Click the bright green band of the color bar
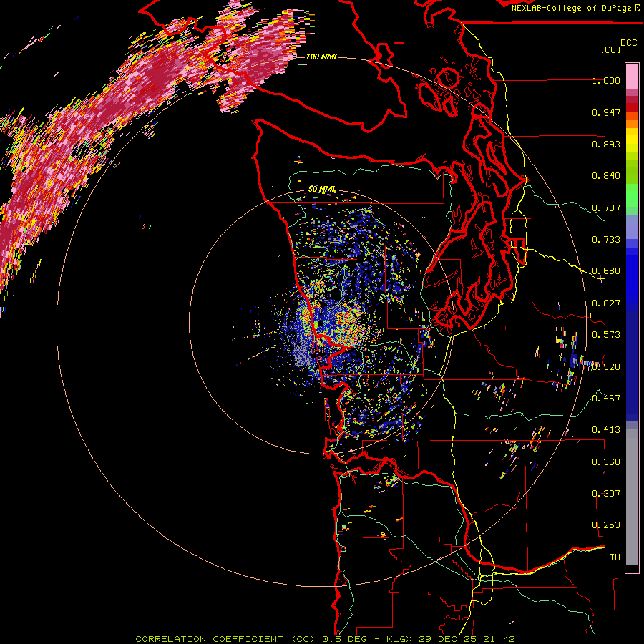 point(632,195)
